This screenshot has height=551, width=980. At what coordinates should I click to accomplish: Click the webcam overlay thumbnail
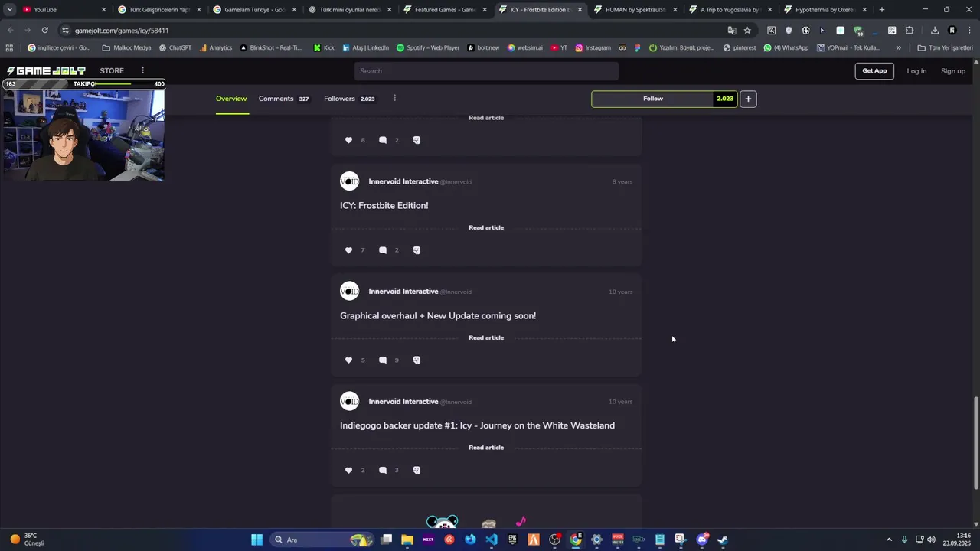tap(83, 135)
